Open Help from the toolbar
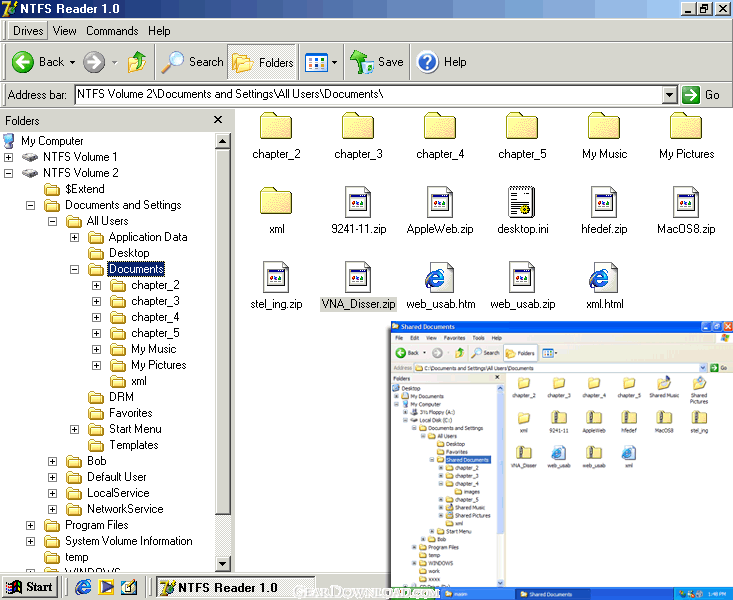This screenshot has height=600, width=733. click(x=442, y=62)
